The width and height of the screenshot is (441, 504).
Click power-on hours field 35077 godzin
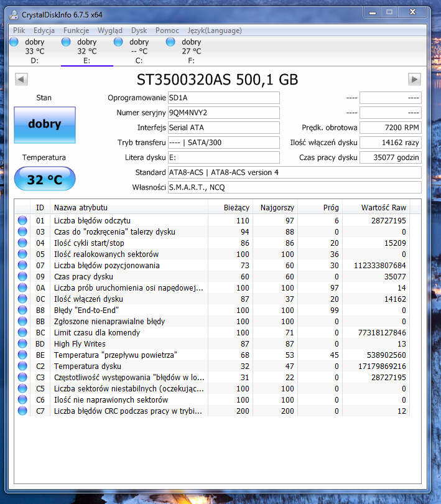click(x=391, y=157)
